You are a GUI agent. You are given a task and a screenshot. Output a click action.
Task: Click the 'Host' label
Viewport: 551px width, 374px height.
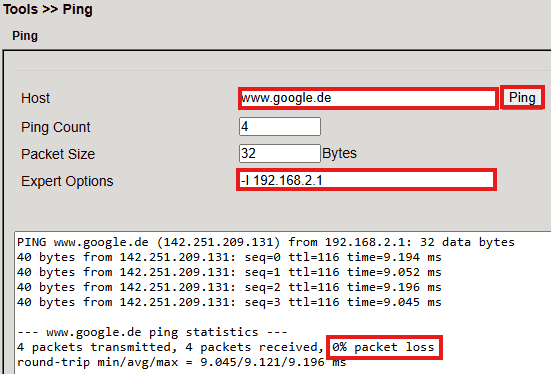click(35, 98)
